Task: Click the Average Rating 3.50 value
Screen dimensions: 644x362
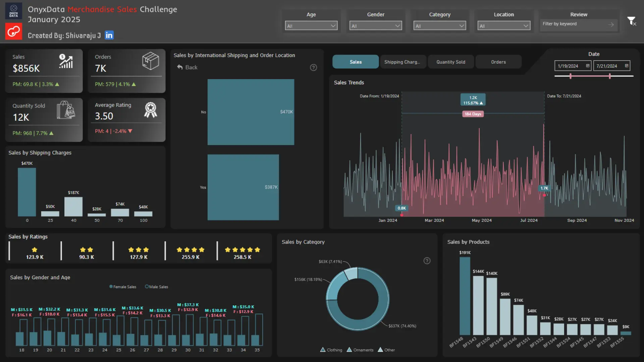Action: [x=104, y=116]
